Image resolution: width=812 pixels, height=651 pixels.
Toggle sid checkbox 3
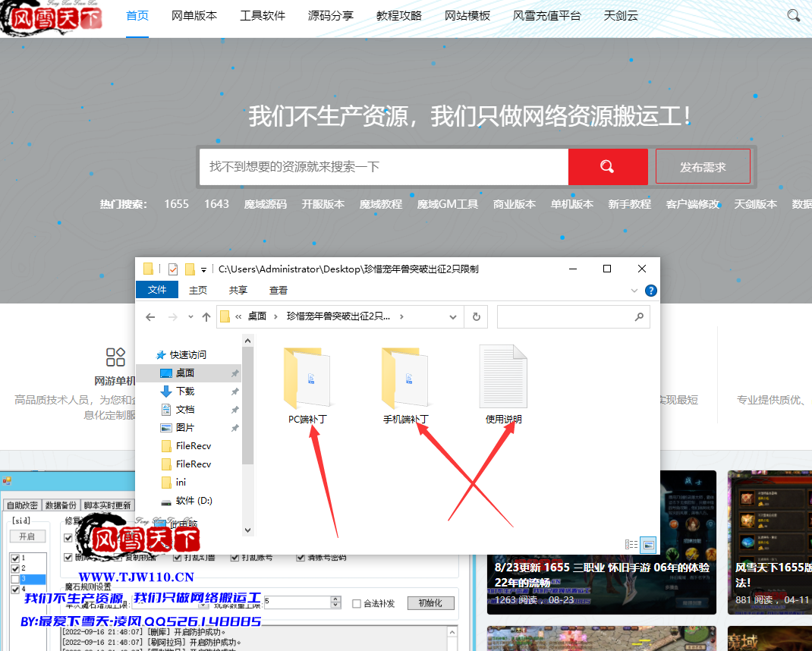coord(15,579)
